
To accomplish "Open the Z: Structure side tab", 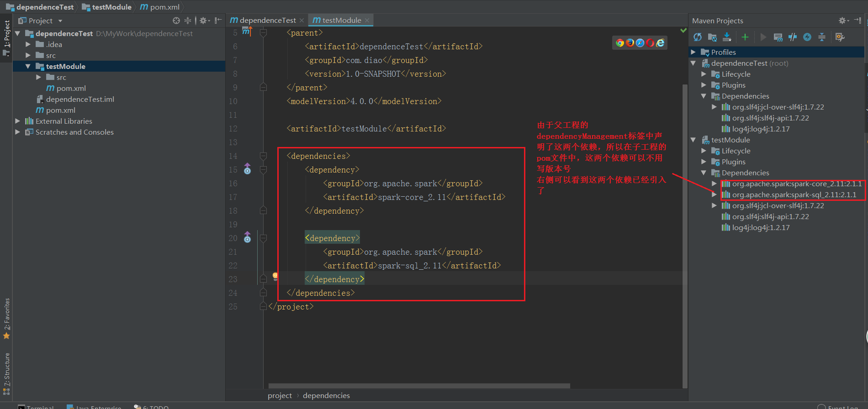I will point(6,373).
